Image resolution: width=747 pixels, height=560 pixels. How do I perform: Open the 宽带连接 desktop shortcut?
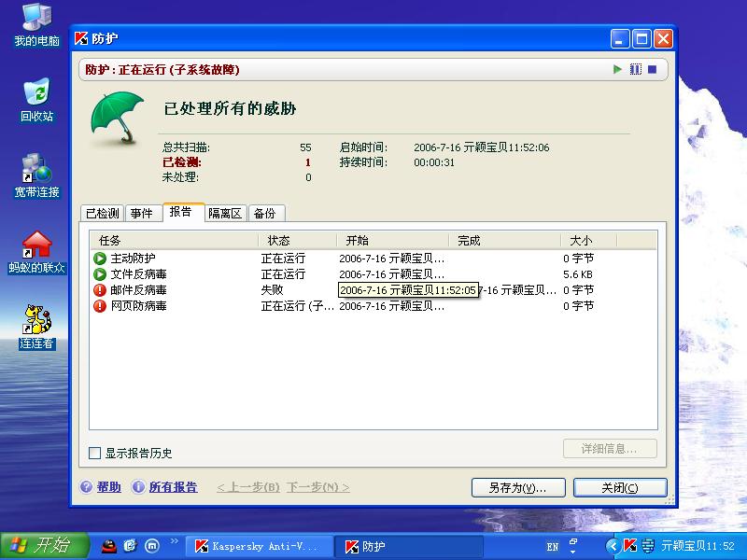(x=36, y=175)
